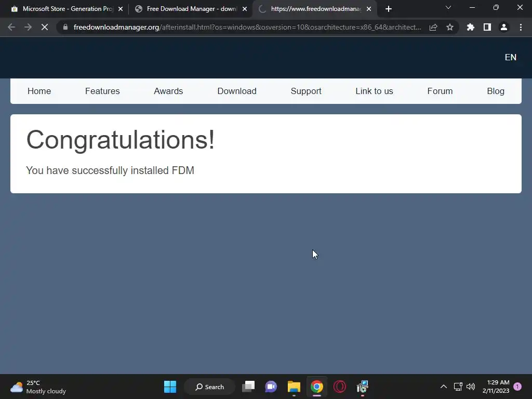Select the loading freedownloadmanager.org tab
Viewport: 532px width, 399px height.
coord(314,9)
